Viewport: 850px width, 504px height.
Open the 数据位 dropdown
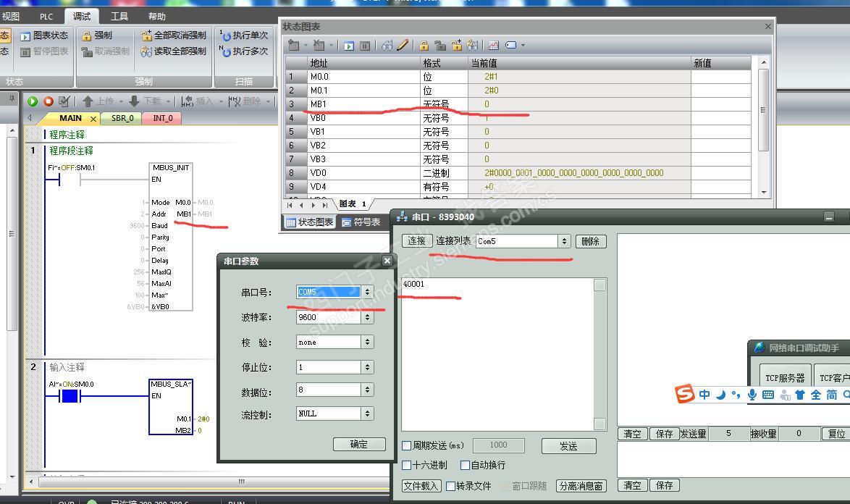[x=368, y=390]
